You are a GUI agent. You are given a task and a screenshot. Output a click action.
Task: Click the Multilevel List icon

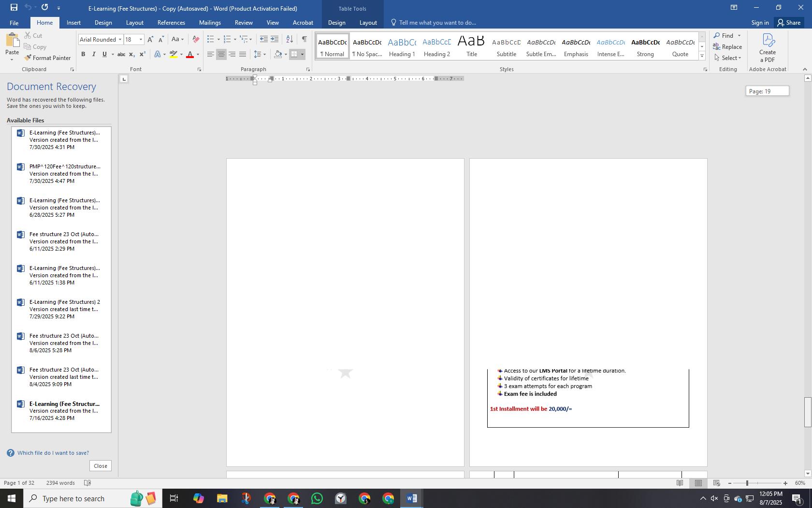coord(244,39)
